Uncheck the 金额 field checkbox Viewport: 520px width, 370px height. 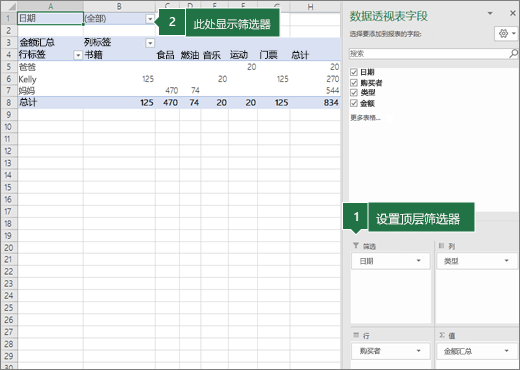click(354, 103)
